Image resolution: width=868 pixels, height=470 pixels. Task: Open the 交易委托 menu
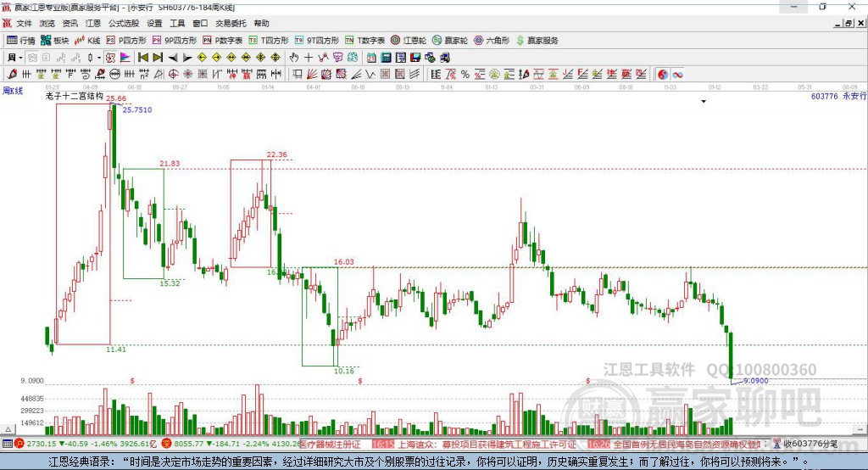coord(231,23)
